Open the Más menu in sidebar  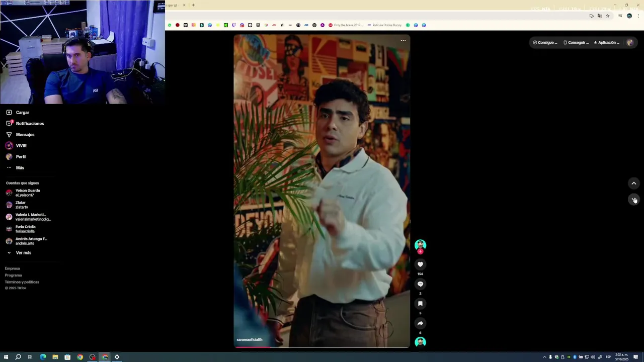click(15, 168)
